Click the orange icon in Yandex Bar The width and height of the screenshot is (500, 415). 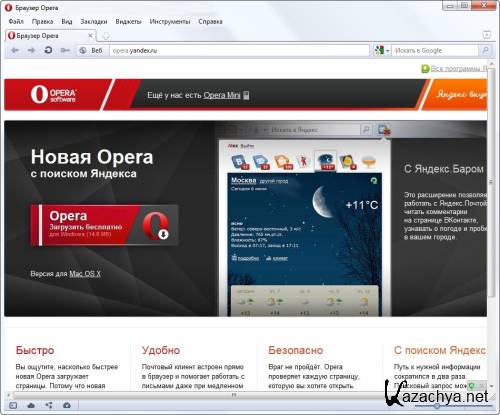283,162
